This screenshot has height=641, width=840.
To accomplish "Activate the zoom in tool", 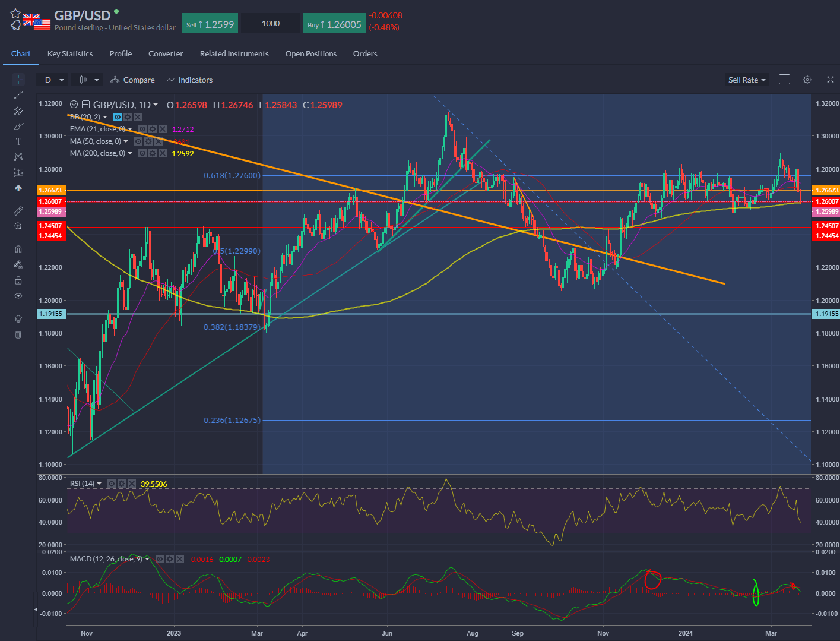I will 18,226.
